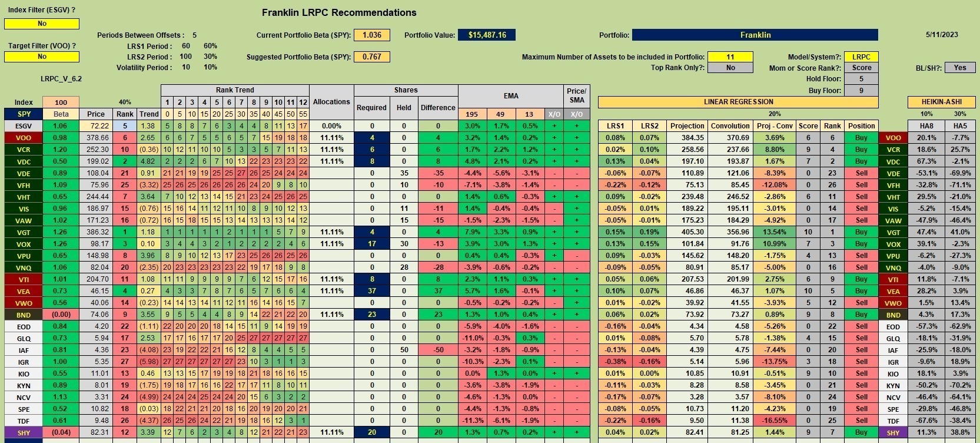Click the Allocations column header
This screenshot has width=980, height=443.
(331, 102)
